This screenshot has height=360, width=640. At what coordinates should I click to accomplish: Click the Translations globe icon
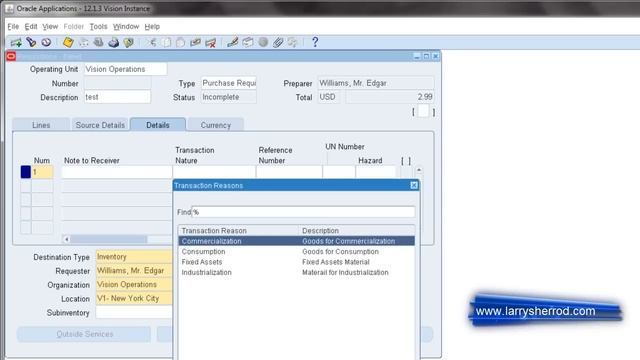click(263, 42)
